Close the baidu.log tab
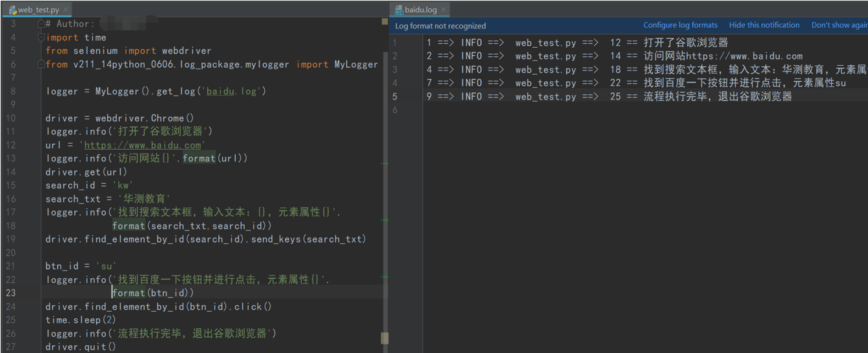 point(443,10)
